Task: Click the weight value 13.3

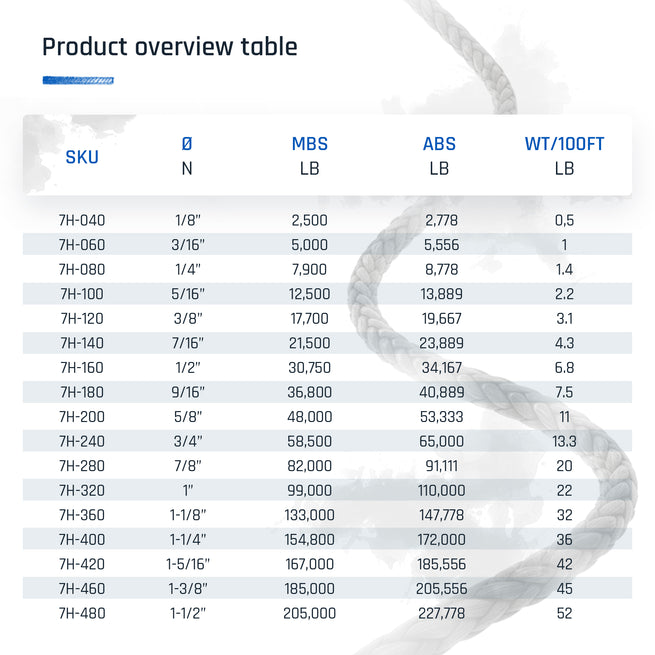Action: 564,442
